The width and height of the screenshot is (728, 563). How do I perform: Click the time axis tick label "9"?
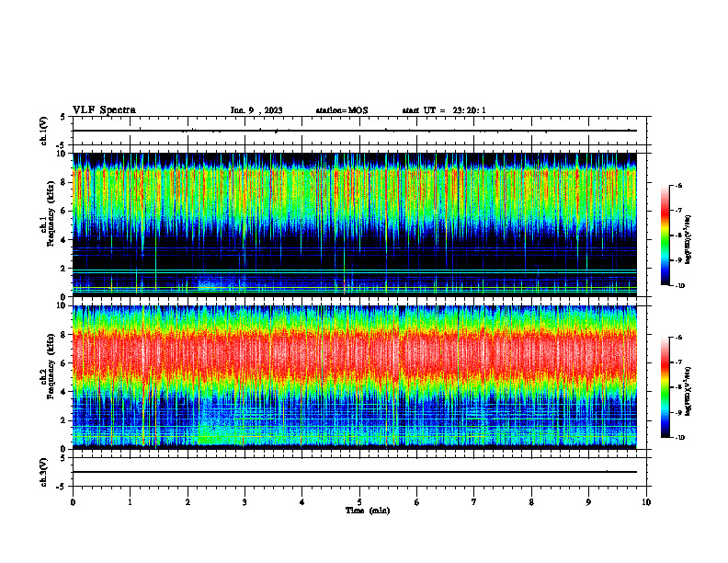pyautogui.click(x=588, y=502)
